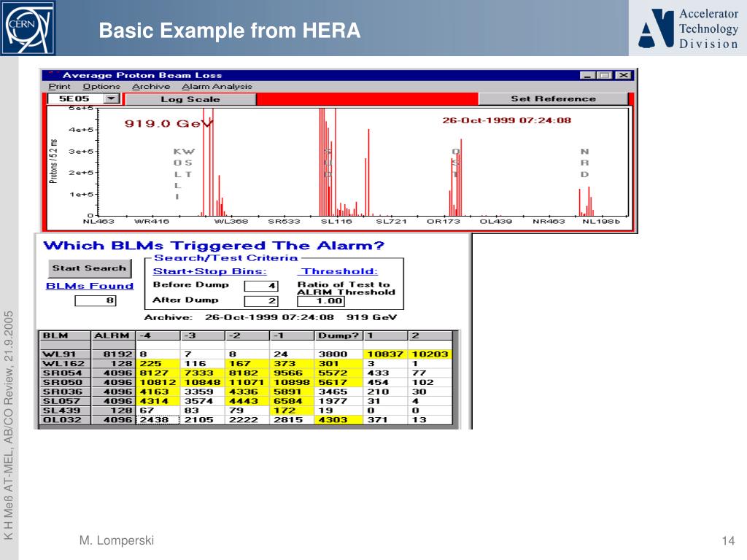Image resolution: width=747 pixels, height=560 pixels.
Task: Select the BLMs Found count field
Action: (96, 300)
